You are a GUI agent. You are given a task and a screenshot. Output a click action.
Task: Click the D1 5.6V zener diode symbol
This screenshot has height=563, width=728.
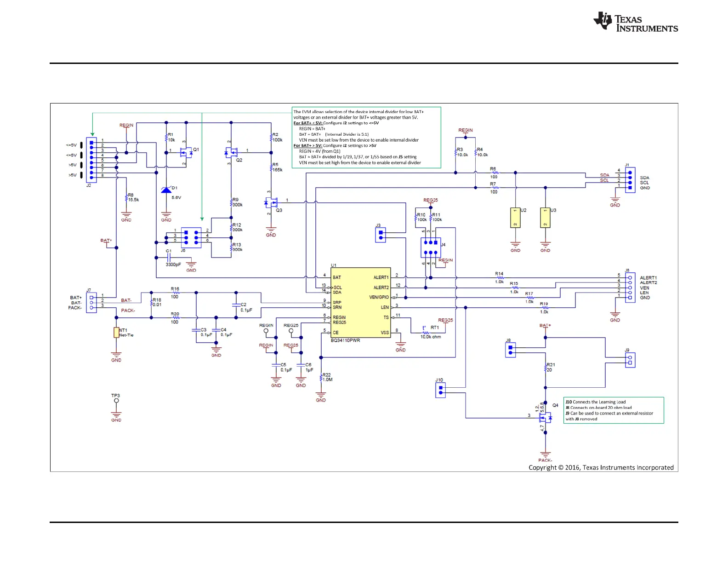coord(166,190)
